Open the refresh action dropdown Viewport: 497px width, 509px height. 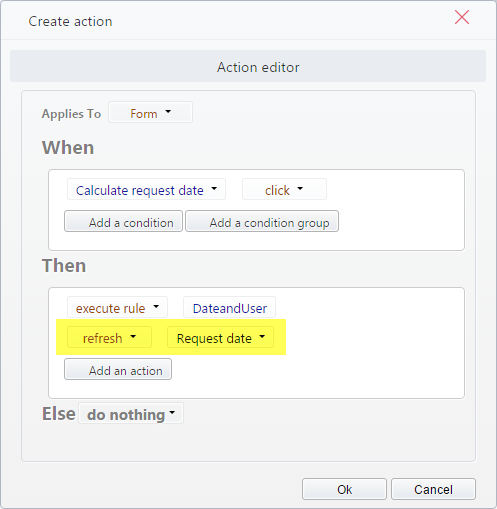point(109,337)
